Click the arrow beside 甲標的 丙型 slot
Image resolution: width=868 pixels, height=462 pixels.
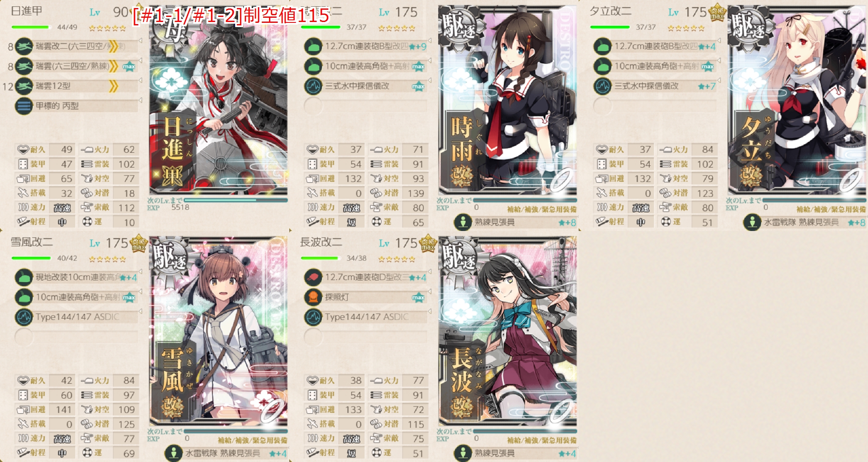(x=140, y=100)
